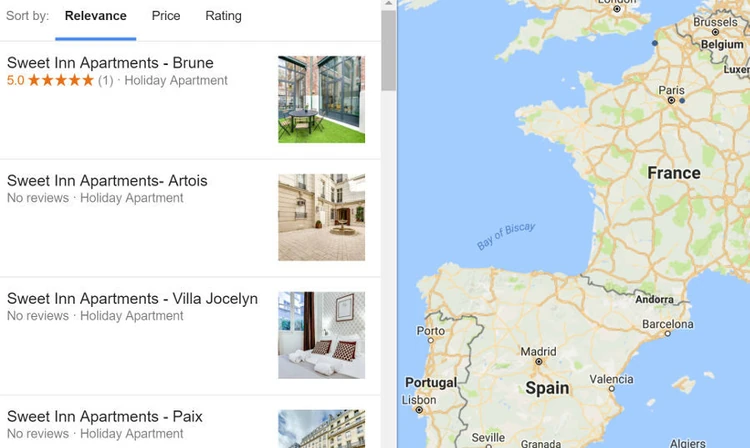Screen dimensions: 750x448
Task: Click the Madrid city marker on map
Action: (539, 362)
